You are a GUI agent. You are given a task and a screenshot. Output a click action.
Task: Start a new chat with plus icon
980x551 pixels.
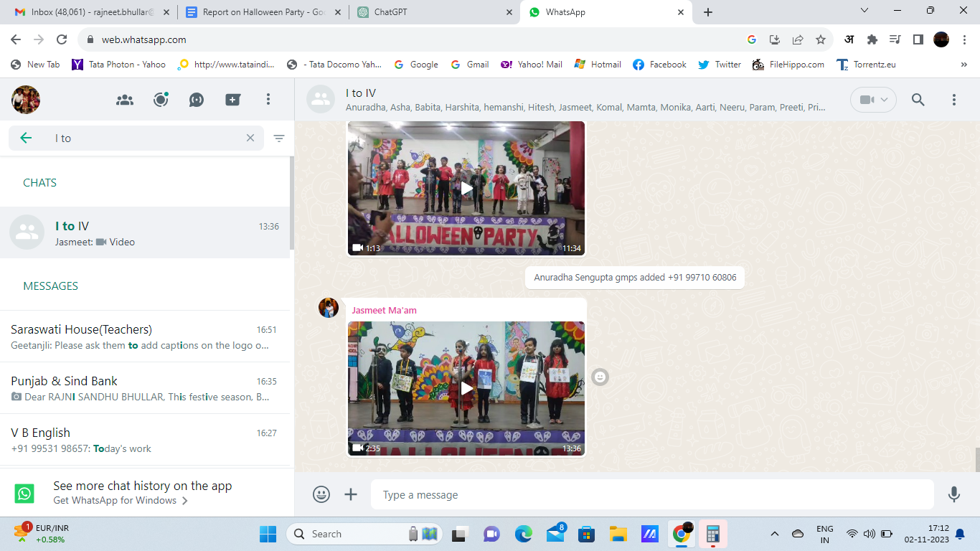click(232, 100)
